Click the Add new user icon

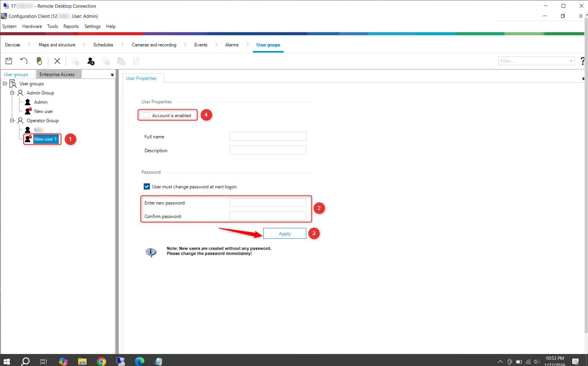coord(91,61)
